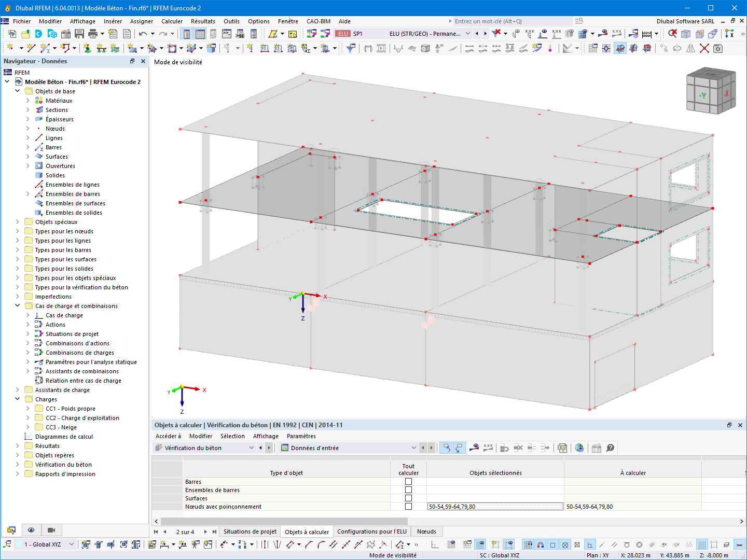The width and height of the screenshot is (747, 560).
Task: Click the view cube in the model viewport
Action: click(x=710, y=91)
